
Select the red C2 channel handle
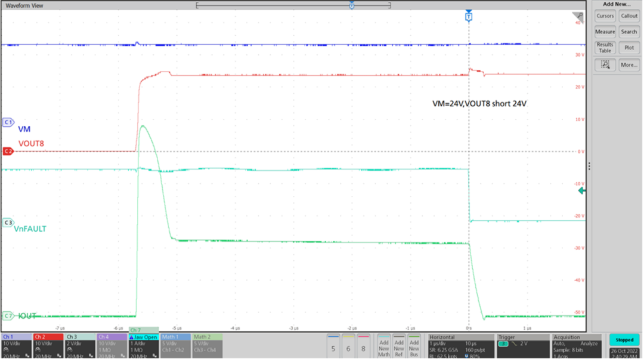tap(8, 152)
